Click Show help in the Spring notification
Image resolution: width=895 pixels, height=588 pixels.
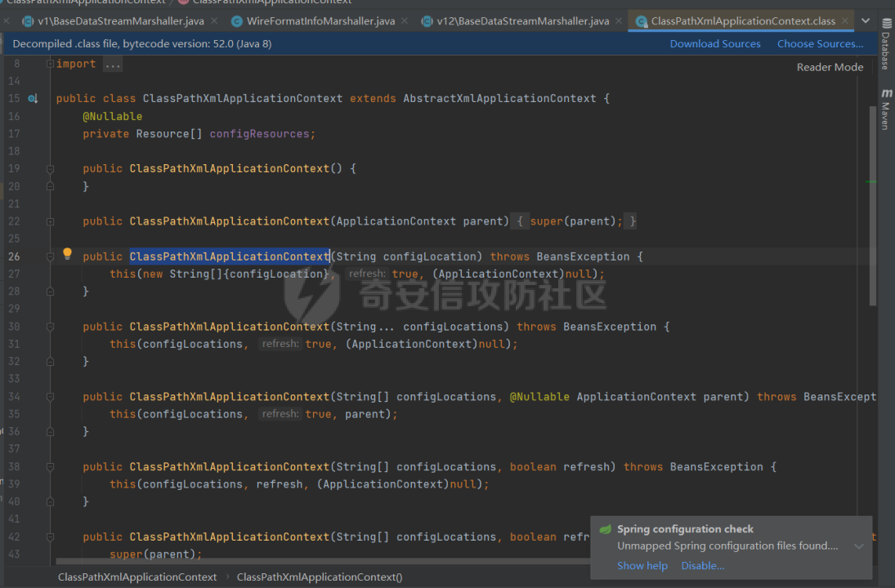pyautogui.click(x=642, y=566)
